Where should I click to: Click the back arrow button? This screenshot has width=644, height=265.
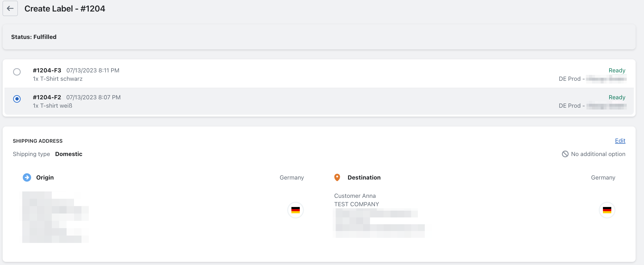coord(10,8)
